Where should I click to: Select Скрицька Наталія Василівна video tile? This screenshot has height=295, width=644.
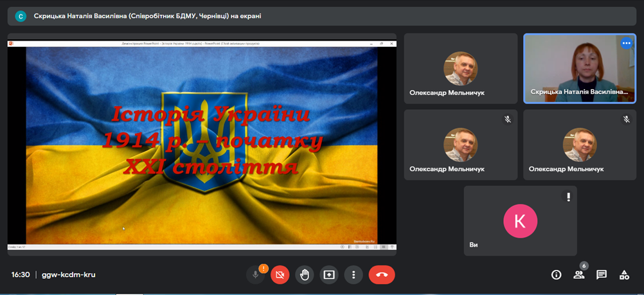coord(580,68)
